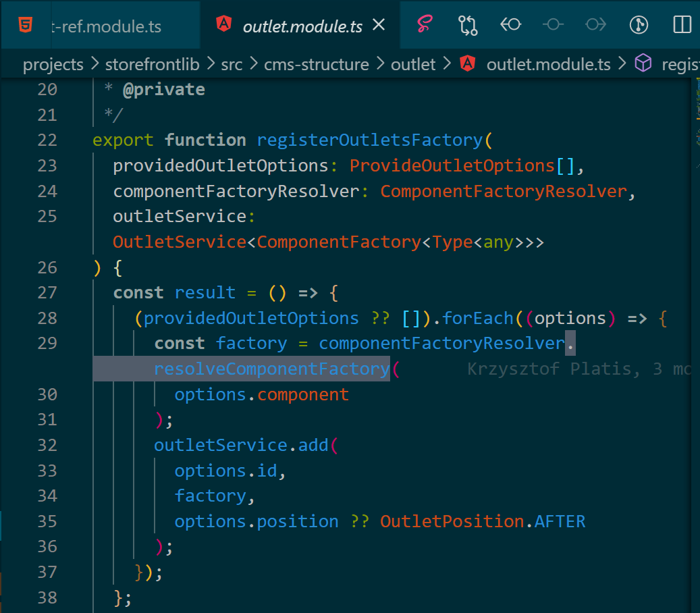Click line number 29 in the gutter

(x=47, y=344)
